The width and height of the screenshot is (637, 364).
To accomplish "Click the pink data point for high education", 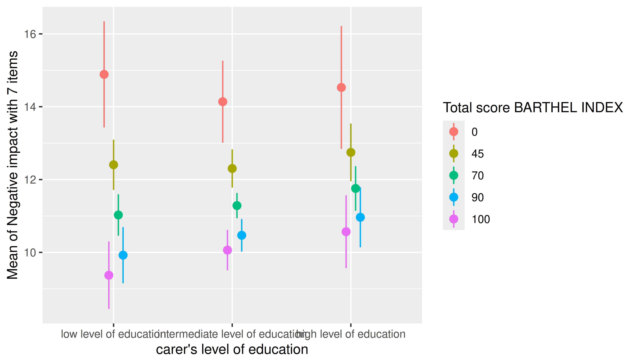I will [x=346, y=232].
